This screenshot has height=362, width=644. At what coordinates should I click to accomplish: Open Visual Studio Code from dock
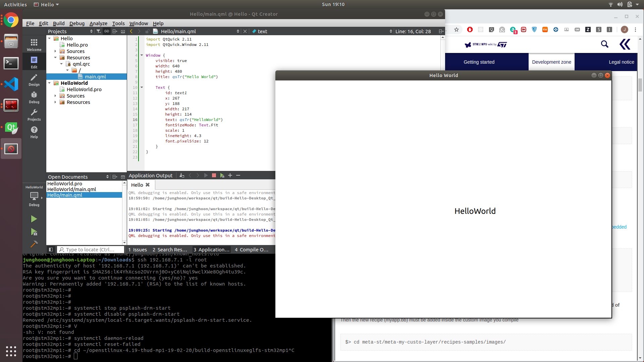[x=11, y=84]
